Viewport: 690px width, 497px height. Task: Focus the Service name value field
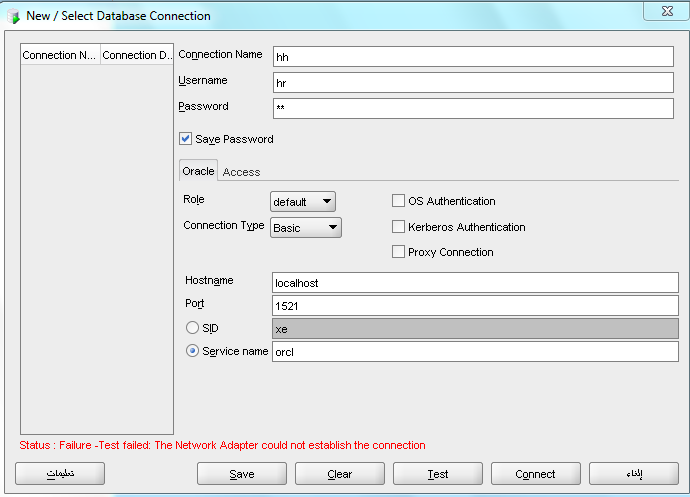475,352
